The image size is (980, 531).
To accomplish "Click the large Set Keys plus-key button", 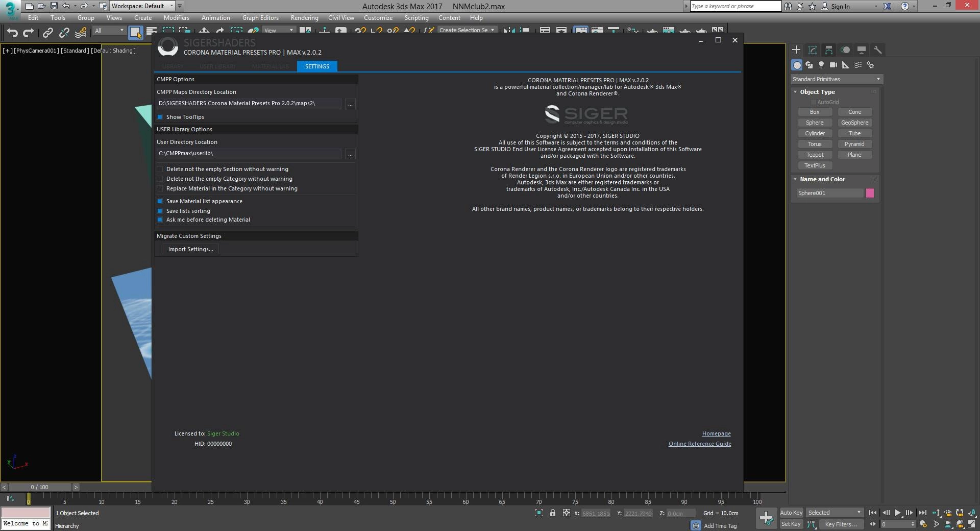I will [766, 518].
